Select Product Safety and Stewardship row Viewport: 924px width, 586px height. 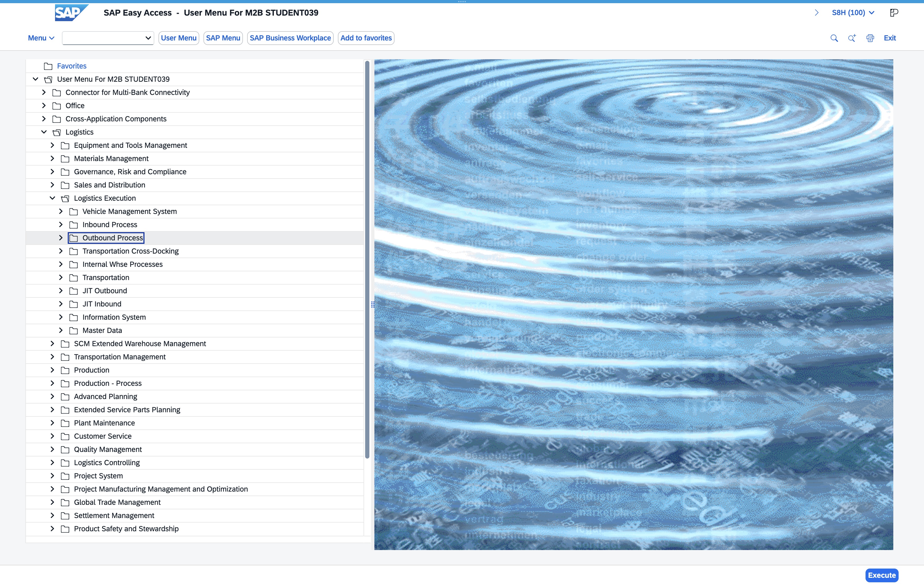point(194,529)
